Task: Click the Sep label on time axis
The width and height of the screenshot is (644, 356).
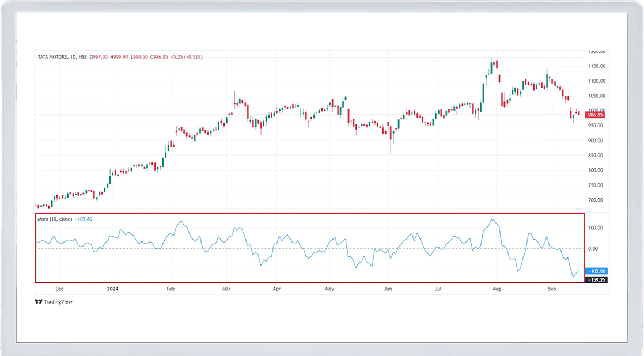Action: [x=551, y=289]
